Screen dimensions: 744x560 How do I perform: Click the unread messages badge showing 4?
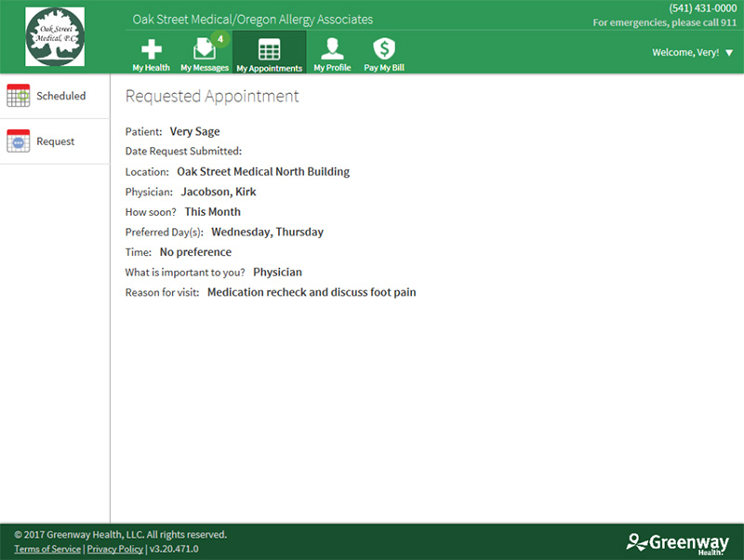220,39
